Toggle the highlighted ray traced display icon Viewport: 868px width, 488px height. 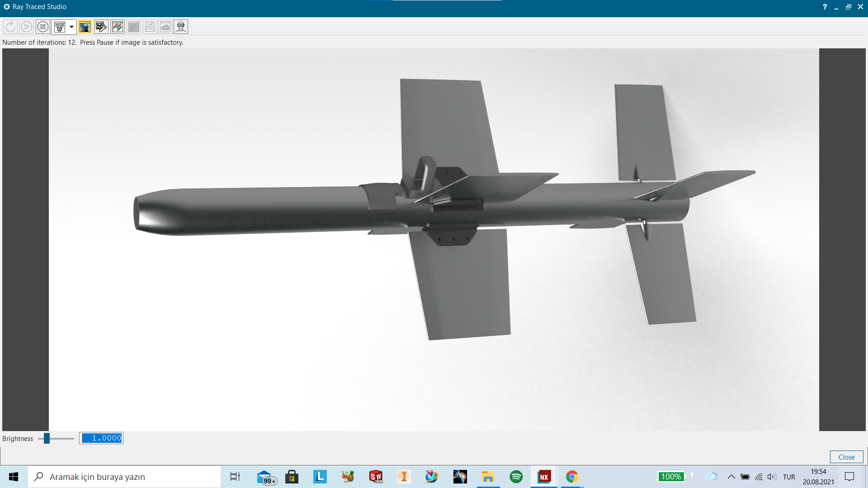point(85,27)
